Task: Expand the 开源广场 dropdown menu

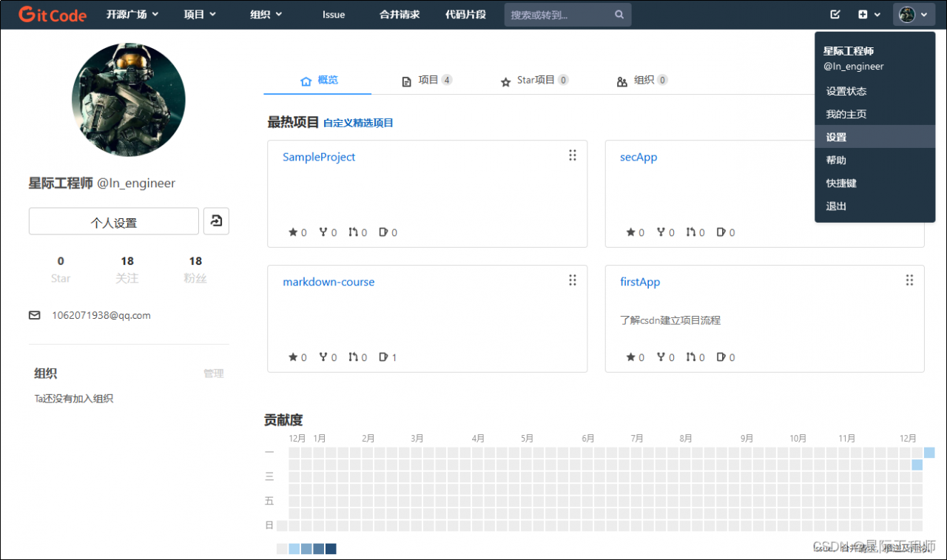Action: 132,15
